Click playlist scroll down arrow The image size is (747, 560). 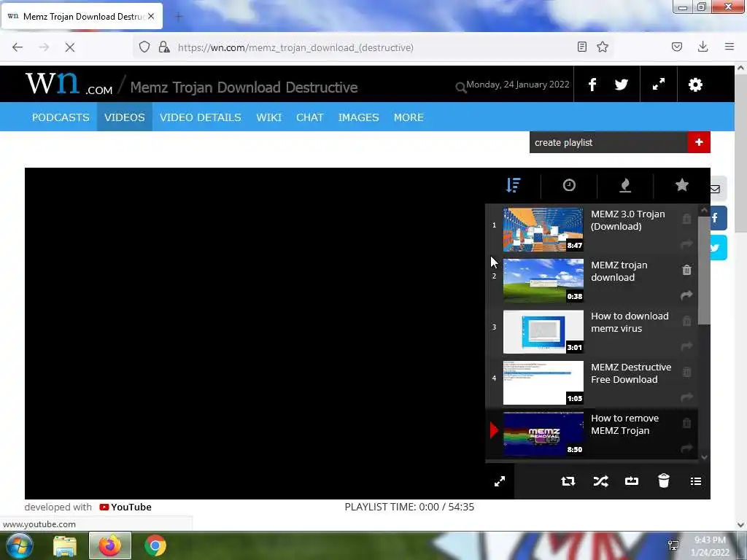click(x=704, y=456)
